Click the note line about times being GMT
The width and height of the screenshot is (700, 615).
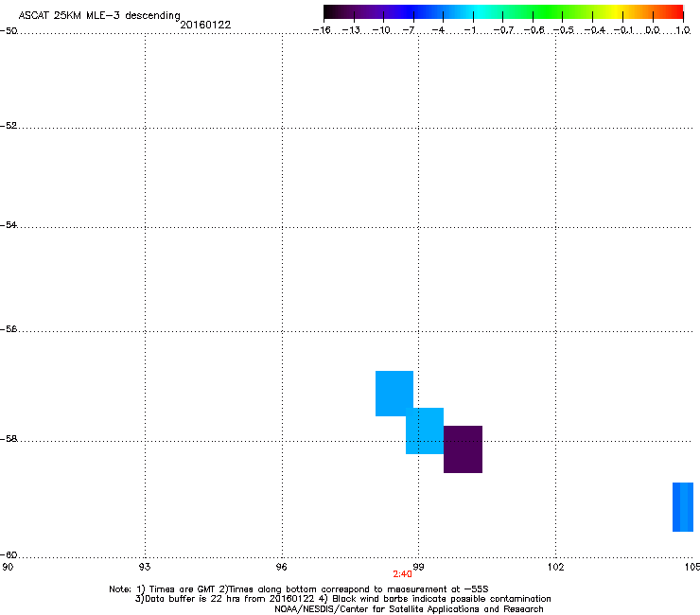pyautogui.click(x=299, y=589)
